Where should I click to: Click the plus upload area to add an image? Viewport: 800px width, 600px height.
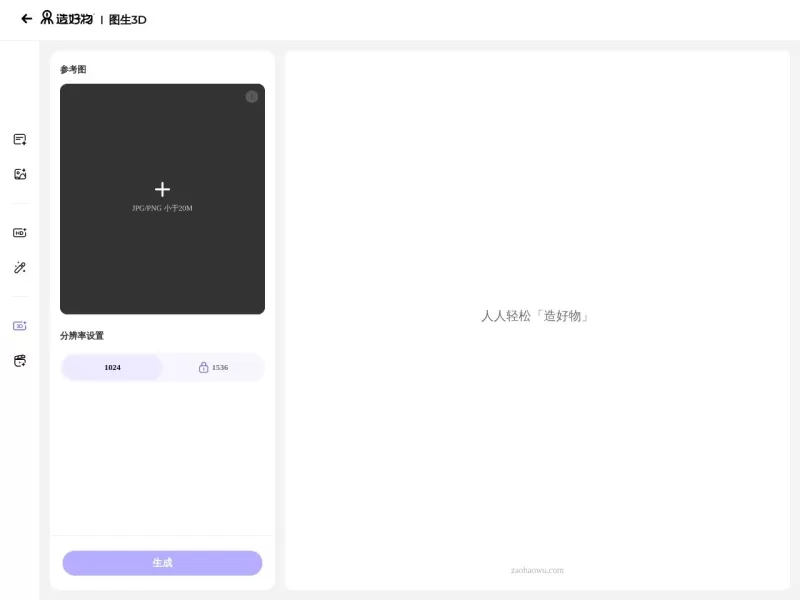162,188
